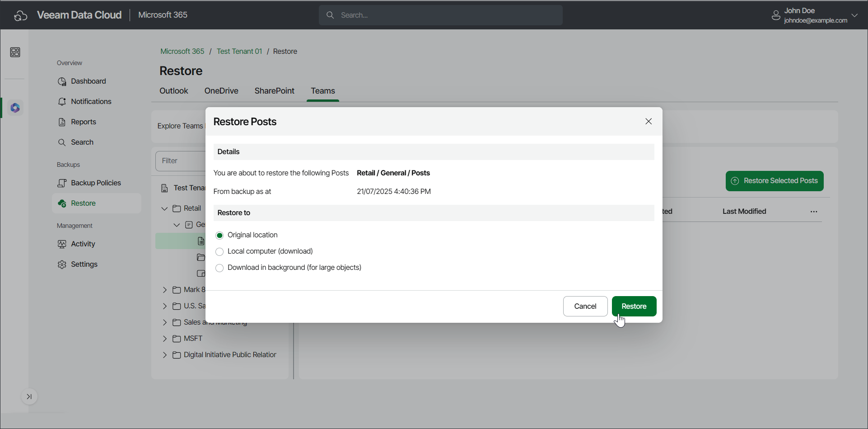
Task: Switch to the OneDrive tab
Action: tap(221, 91)
